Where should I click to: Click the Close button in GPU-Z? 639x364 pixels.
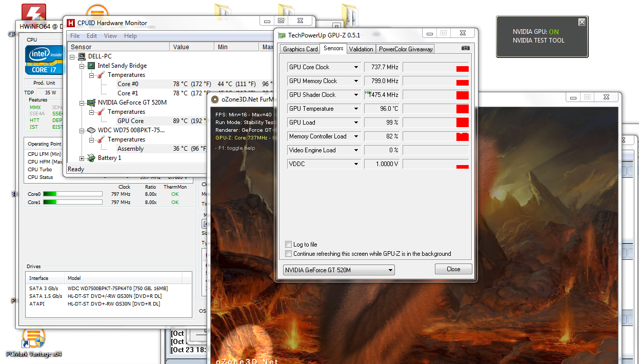453,269
